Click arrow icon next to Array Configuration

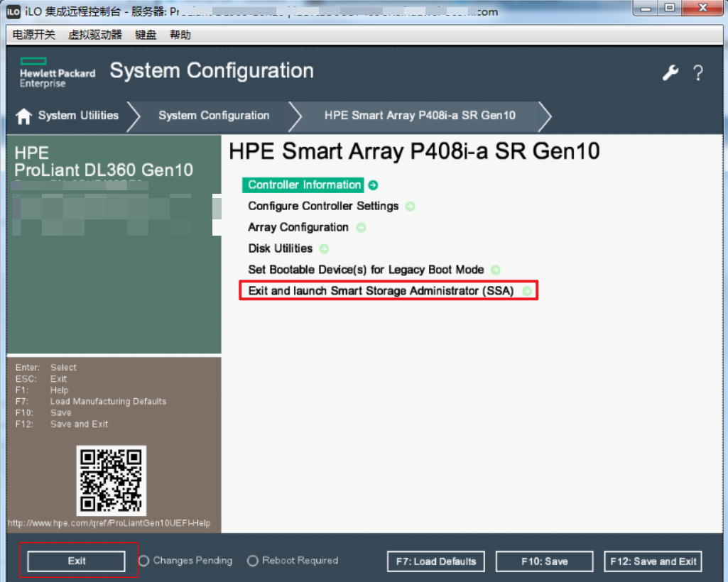[361, 227]
